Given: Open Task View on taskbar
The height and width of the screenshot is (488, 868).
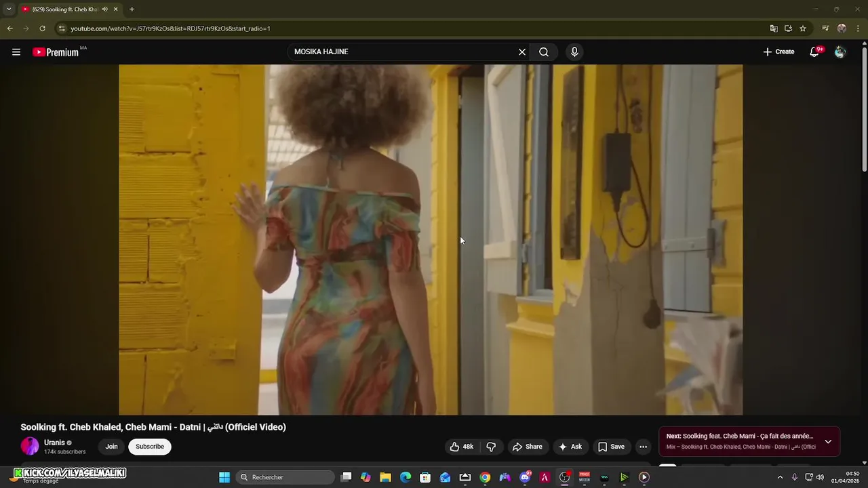Looking at the screenshot, I should 346,477.
